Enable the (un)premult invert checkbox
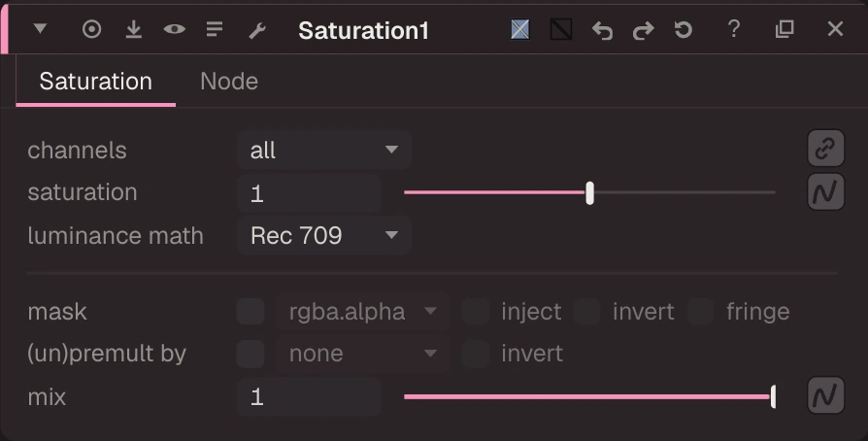868x441 pixels. click(475, 354)
